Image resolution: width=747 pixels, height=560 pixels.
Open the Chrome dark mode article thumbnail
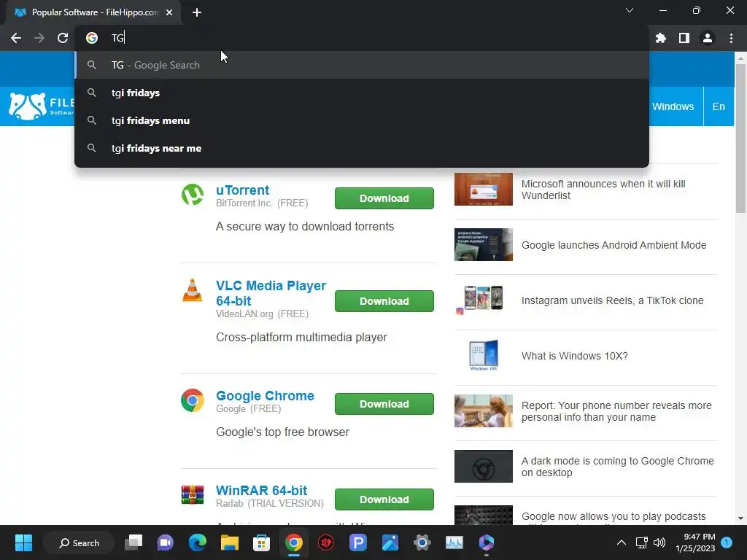(484, 466)
